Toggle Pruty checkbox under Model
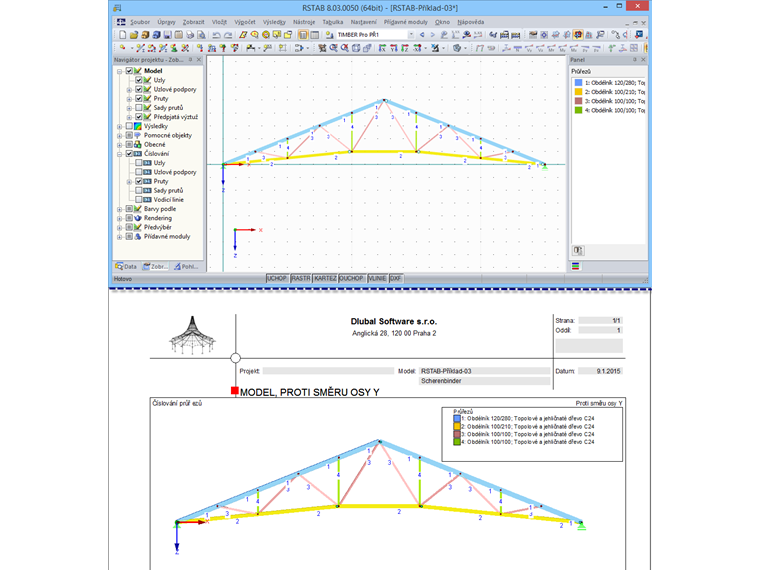 (x=139, y=98)
